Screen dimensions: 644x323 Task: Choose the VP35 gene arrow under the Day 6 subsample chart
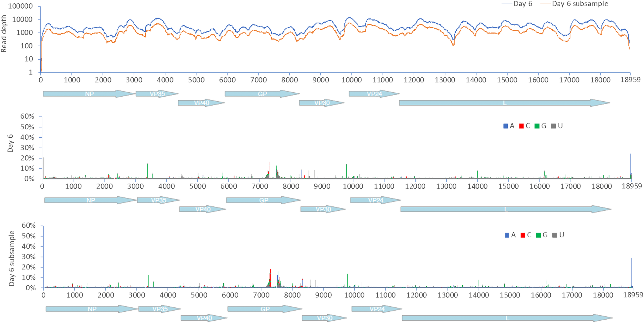click(x=160, y=309)
